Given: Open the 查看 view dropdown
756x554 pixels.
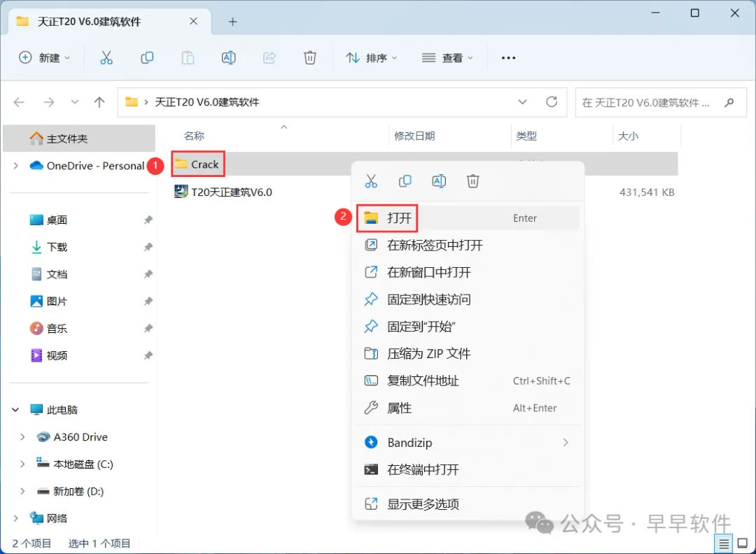Looking at the screenshot, I should click(447, 58).
